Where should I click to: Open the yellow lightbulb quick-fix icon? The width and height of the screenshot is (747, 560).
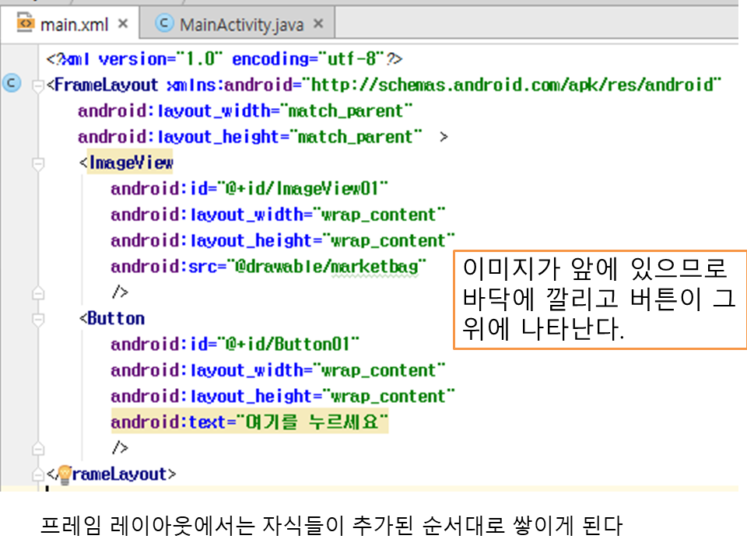[x=65, y=473]
